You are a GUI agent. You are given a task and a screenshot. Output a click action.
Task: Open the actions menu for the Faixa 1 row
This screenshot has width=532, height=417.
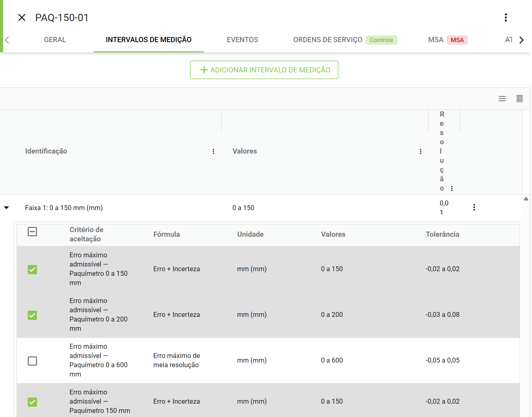coord(474,207)
